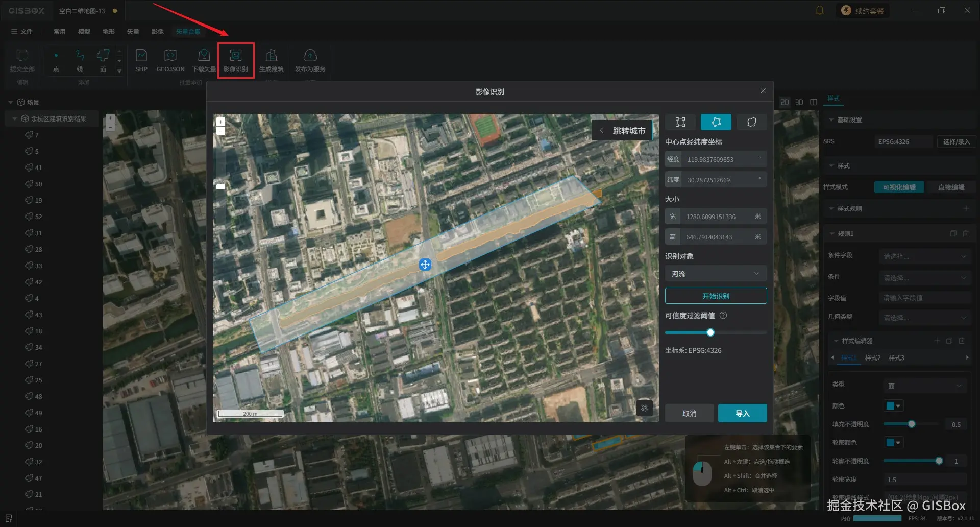This screenshot has height=527, width=980.
Task: Delete 规则1 with the trash icon
Action: [966, 233]
